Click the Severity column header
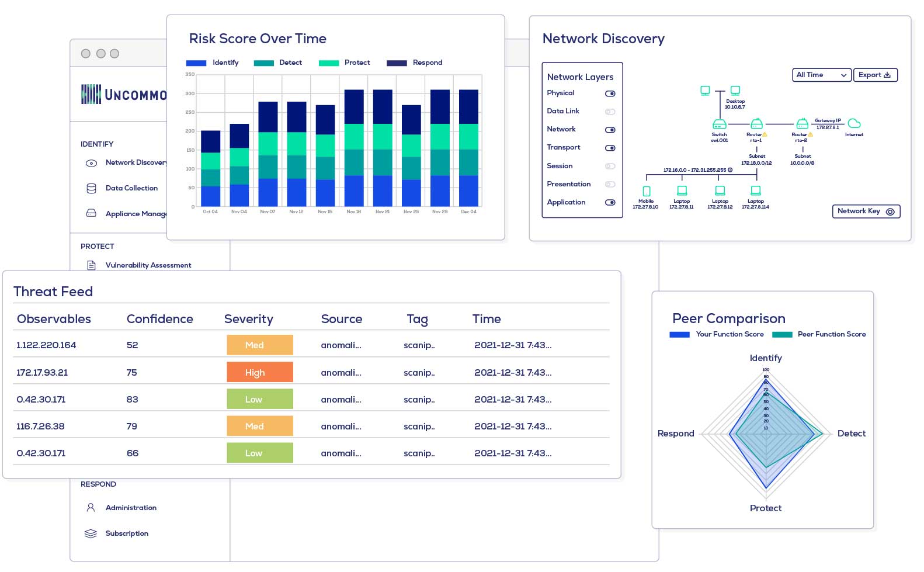The image size is (924, 572). click(248, 319)
